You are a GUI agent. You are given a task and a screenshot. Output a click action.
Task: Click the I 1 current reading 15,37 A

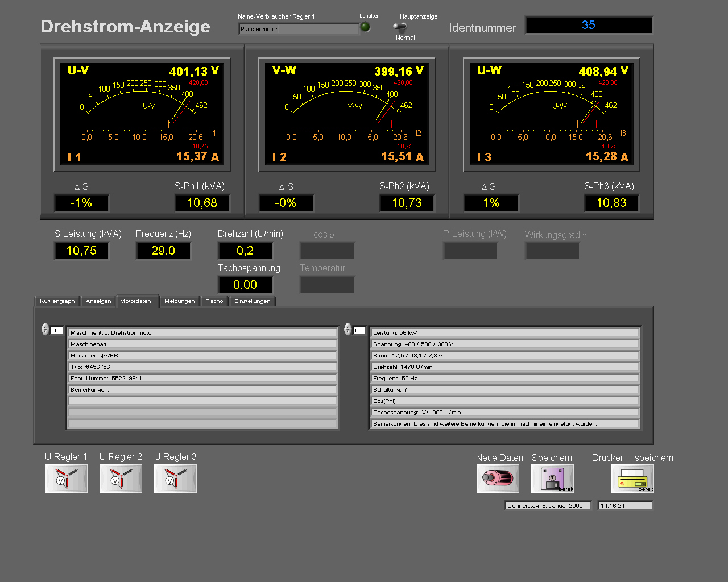198,156
